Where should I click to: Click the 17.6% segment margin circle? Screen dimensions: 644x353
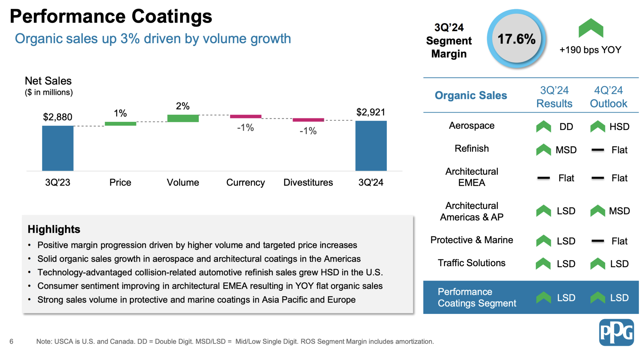tap(516, 39)
